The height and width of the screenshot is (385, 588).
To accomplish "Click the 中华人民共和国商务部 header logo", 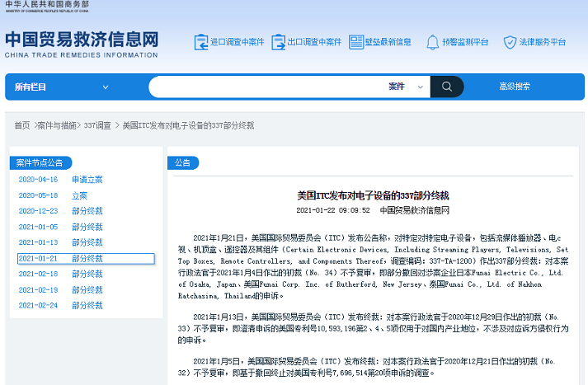I will click(47, 7).
